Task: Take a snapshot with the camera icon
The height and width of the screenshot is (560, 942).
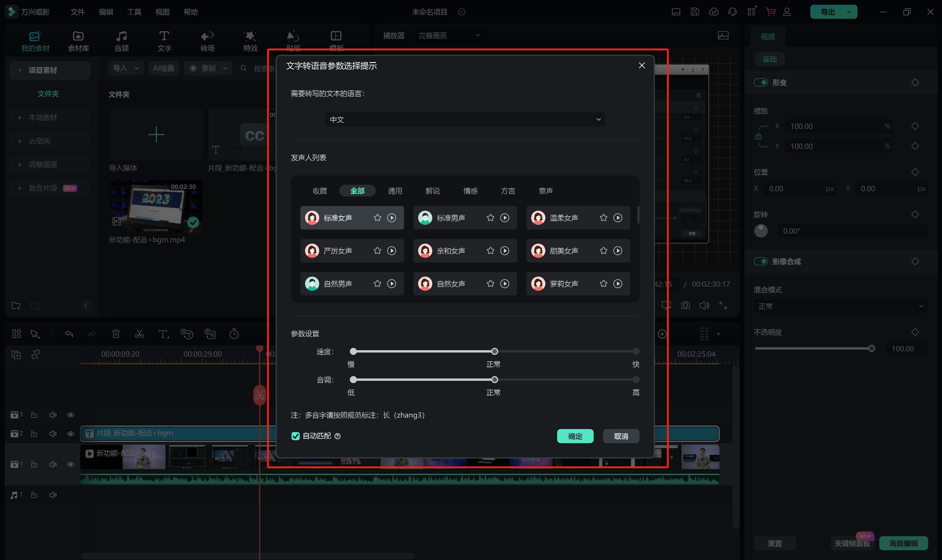Action: pyautogui.click(x=685, y=305)
